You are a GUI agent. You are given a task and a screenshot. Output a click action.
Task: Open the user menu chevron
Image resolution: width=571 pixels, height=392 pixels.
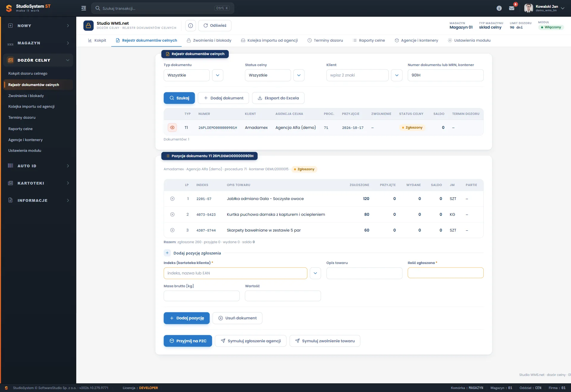pyautogui.click(x=563, y=8)
